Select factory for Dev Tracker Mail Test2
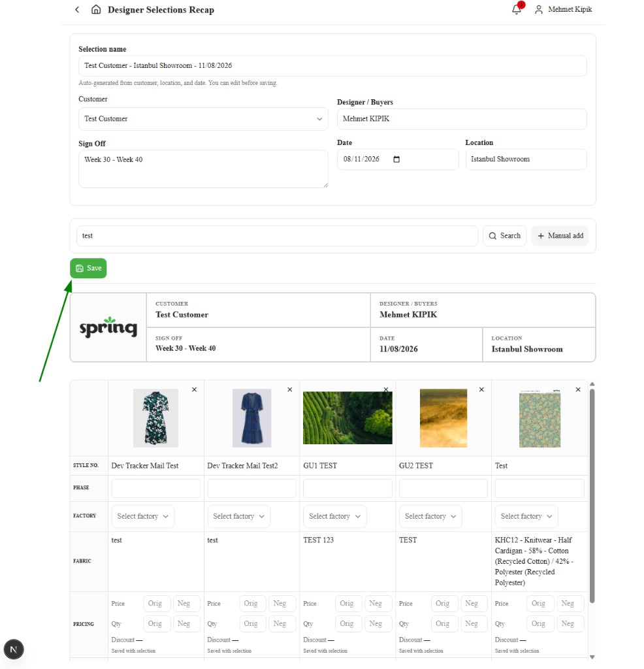The image size is (644, 669). click(238, 516)
